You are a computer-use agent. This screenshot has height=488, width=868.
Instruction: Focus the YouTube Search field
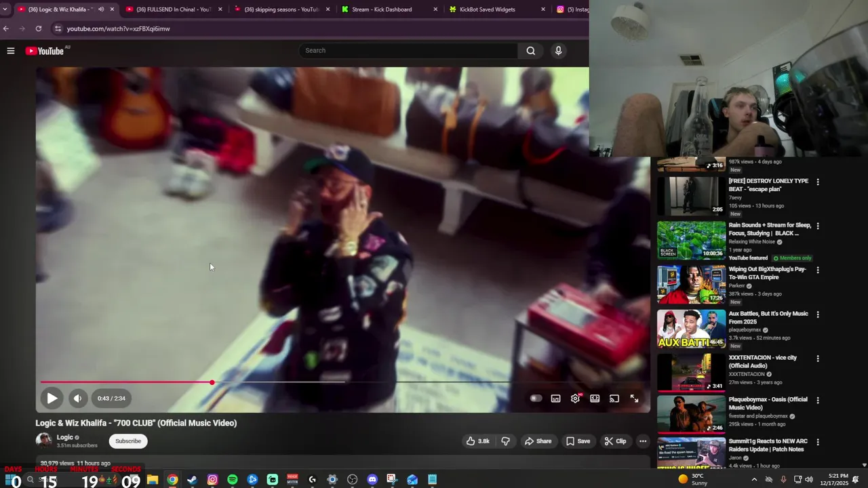[x=409, y=50]
